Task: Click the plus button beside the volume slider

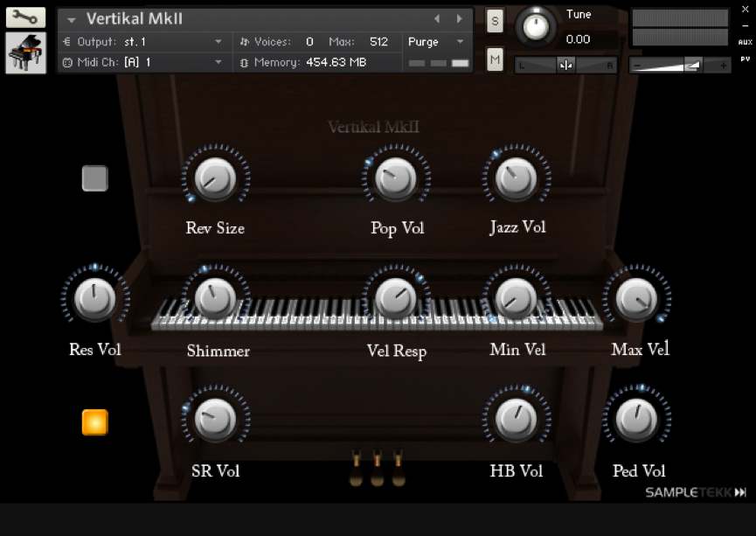Action: click(723, 65)
